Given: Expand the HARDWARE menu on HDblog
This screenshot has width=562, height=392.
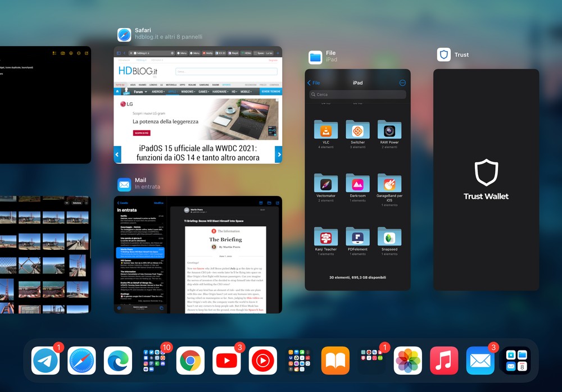Looking at the screenshot, I should coord(220,92).
